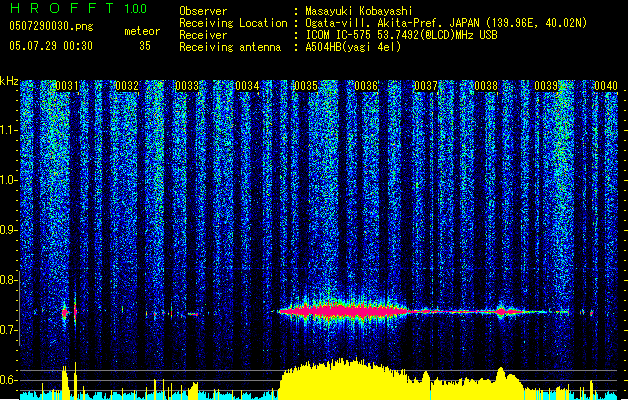
Task: Click the magenta echo bump near 0038
Action: pyautogui.click(x=501, y=311)
